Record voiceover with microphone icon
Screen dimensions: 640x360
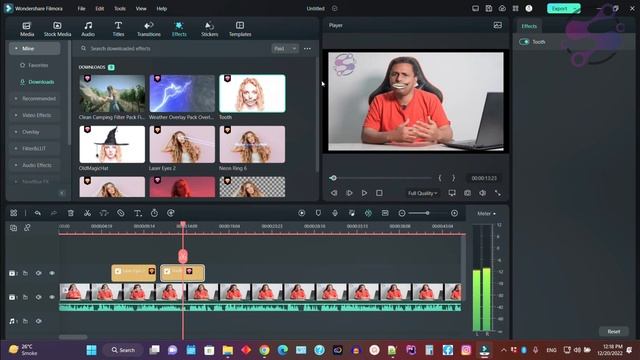click(335, 213)
